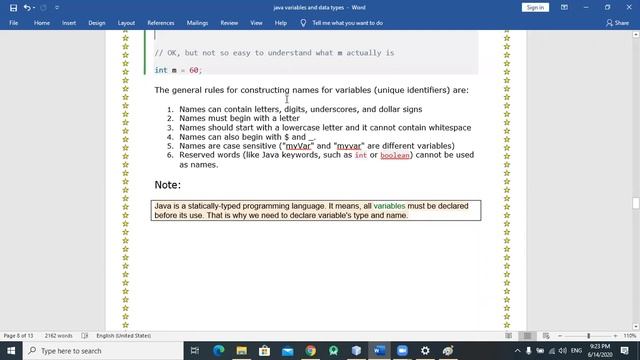Change language English (United States)
The image size is (640, 360).
(124, 336)
